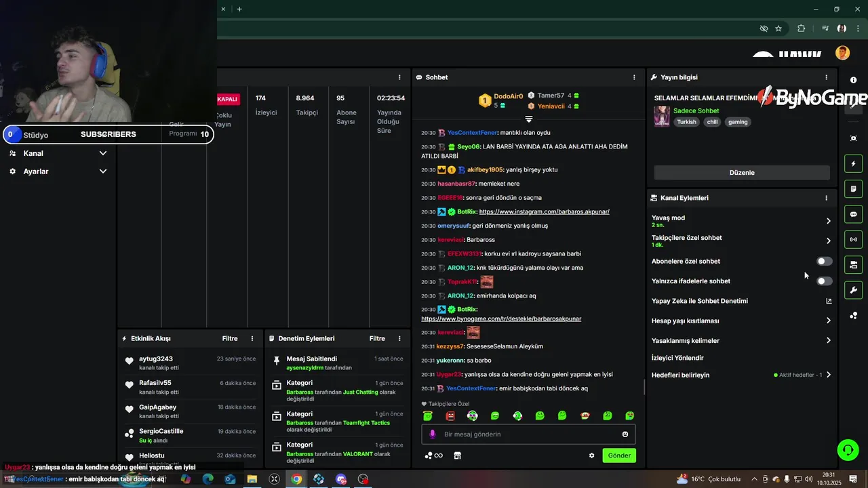Image resolution: width=868 pixels, height=488 pixels.
Task: Open the info icon in right sidebar
Action: pos(853,80)
